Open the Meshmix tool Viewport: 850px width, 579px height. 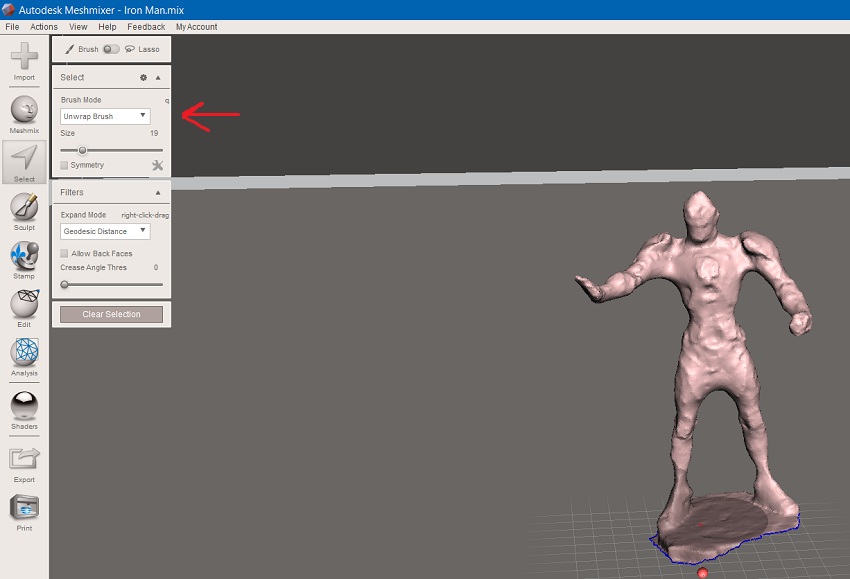24,114
